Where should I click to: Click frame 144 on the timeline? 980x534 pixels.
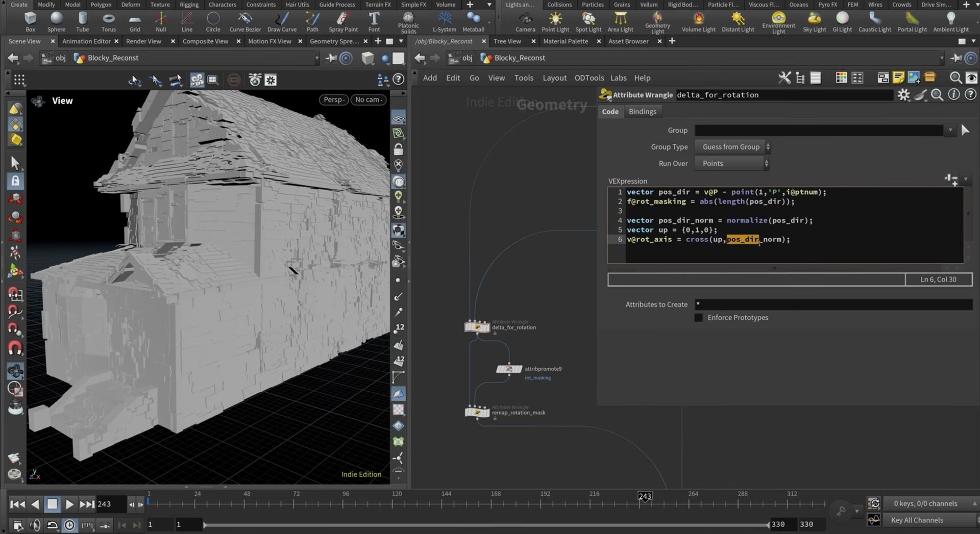tap(447, 503)
